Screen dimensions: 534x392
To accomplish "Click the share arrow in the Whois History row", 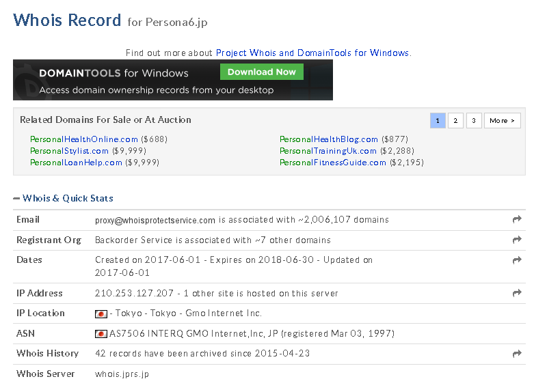I will pos(517,354).
